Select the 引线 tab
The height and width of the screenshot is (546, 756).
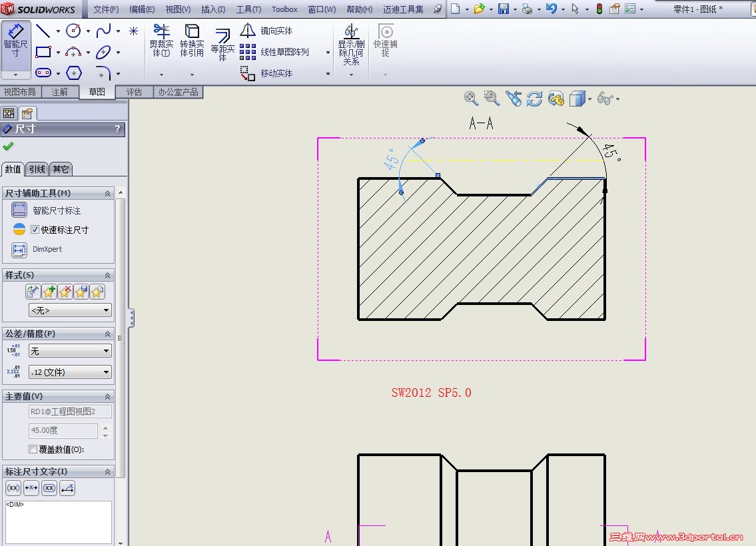[37, 169]
